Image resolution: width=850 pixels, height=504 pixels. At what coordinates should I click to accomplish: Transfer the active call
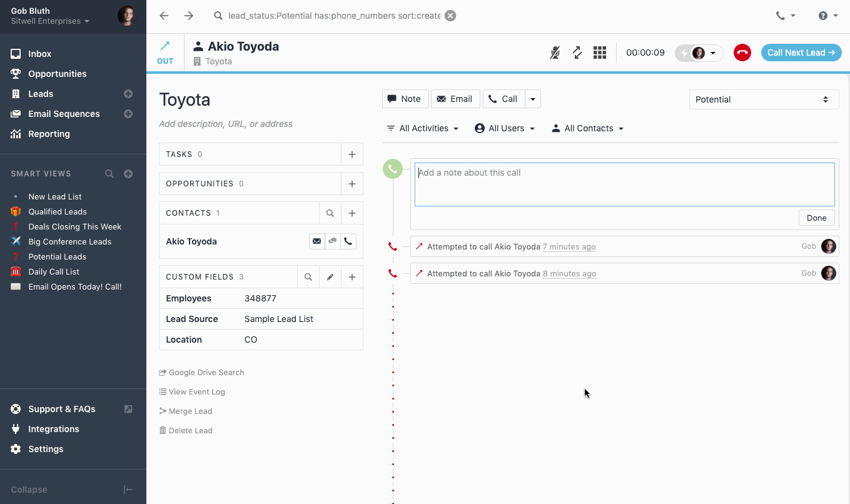[577, 53]
